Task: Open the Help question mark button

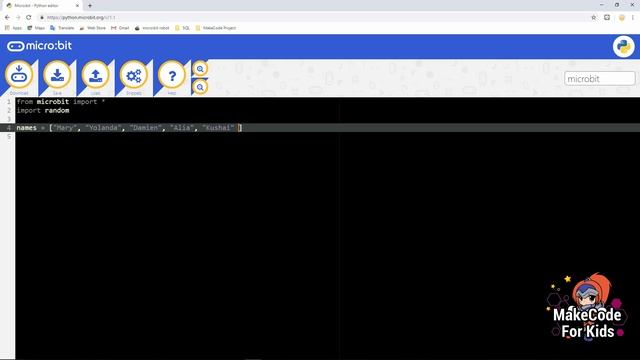Action: point(172,75)
